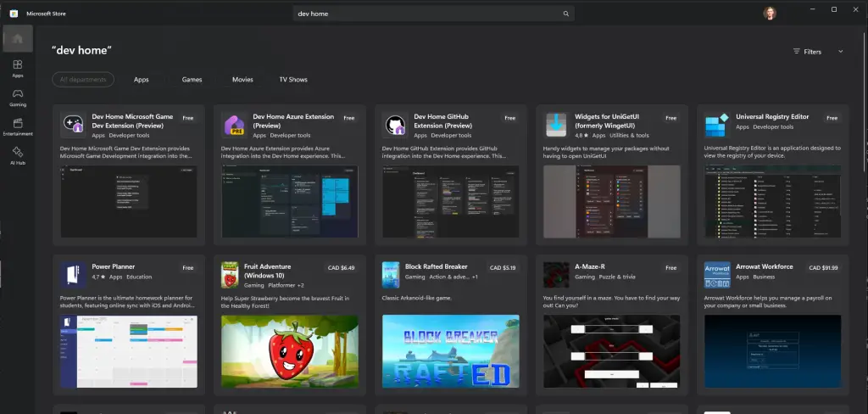Open the Apps section in sidebar

18,68
